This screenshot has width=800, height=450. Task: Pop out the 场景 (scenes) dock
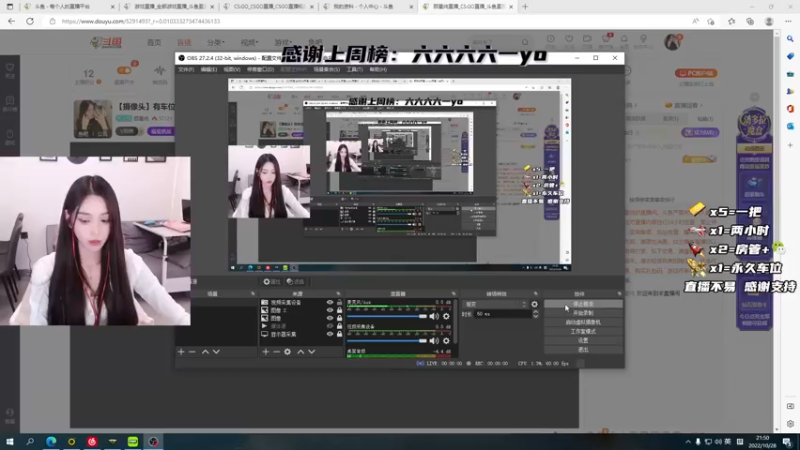[253, 294]
